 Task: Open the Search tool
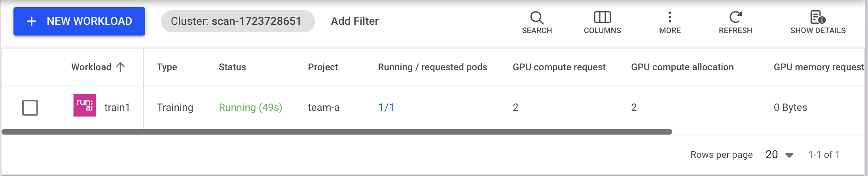[536, 22]
